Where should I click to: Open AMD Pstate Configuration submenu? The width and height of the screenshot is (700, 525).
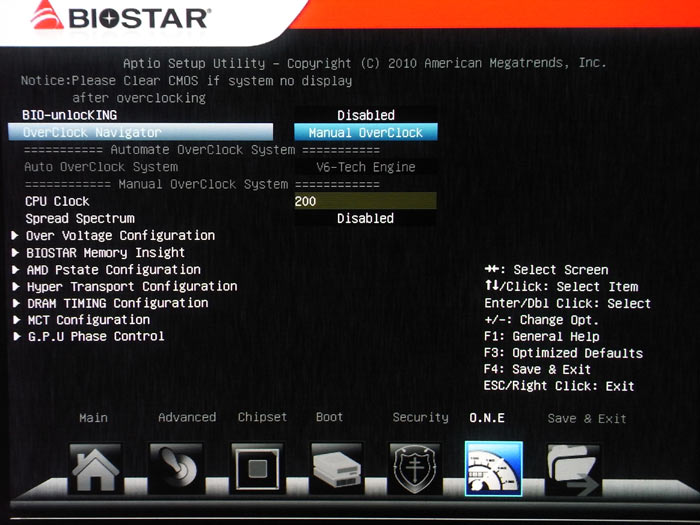coord(114,270)
